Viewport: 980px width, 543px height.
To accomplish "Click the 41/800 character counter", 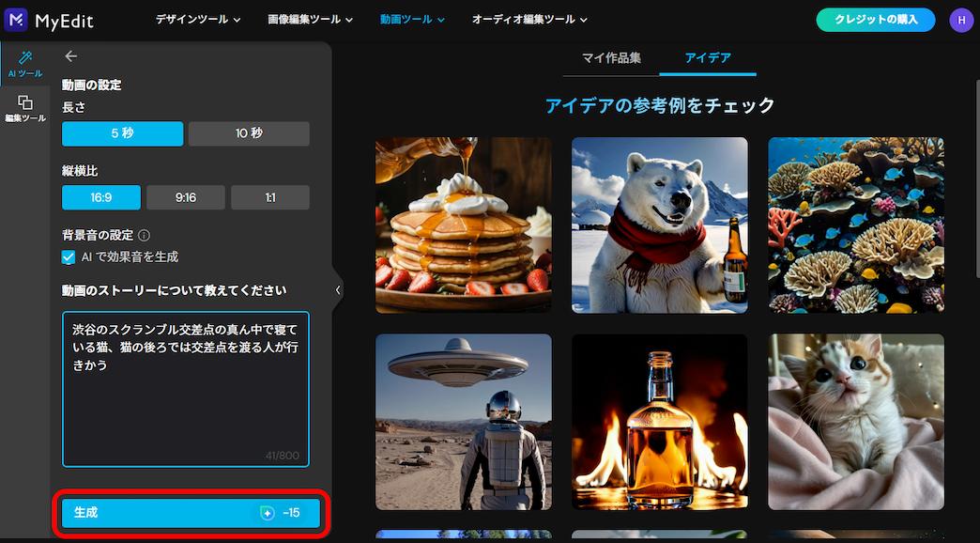I will point(283,456).
